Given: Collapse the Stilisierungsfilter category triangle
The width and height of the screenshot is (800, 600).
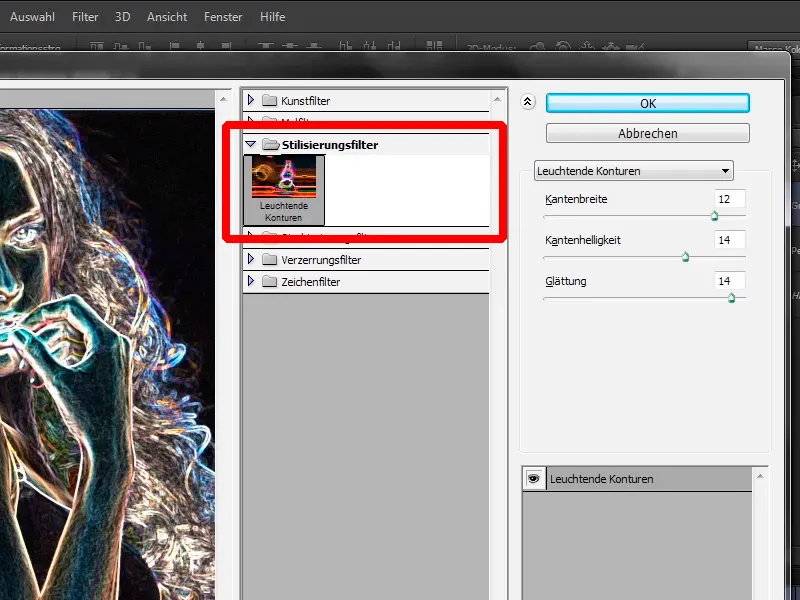Looking at the screenshot, I should click(x=251, y=144).
